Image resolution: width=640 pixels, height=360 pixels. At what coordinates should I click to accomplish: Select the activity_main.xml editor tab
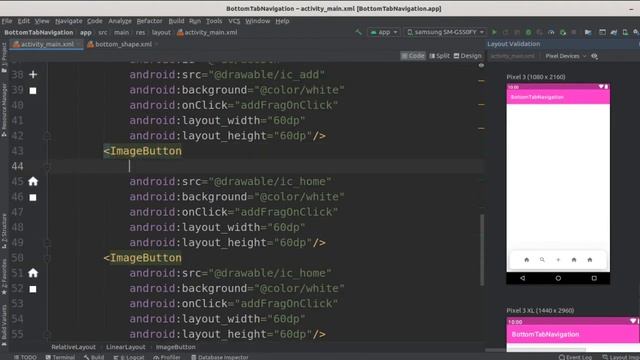47,44
